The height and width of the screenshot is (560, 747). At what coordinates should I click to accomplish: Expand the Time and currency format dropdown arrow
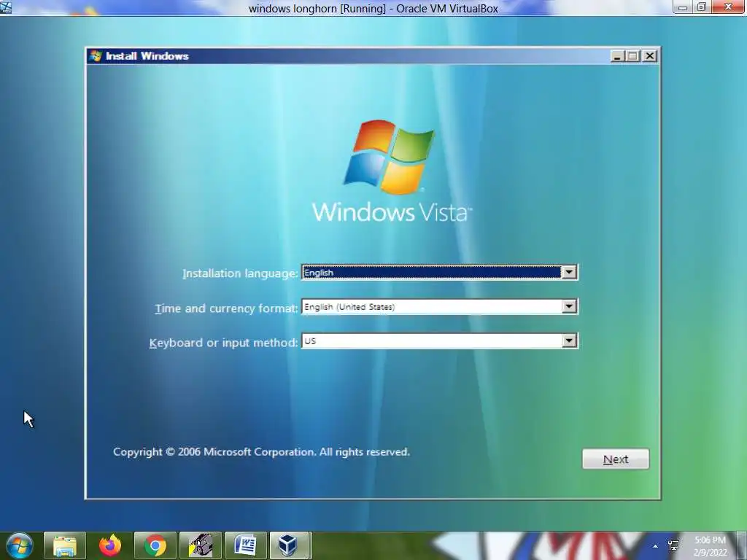tap(569, 307)
